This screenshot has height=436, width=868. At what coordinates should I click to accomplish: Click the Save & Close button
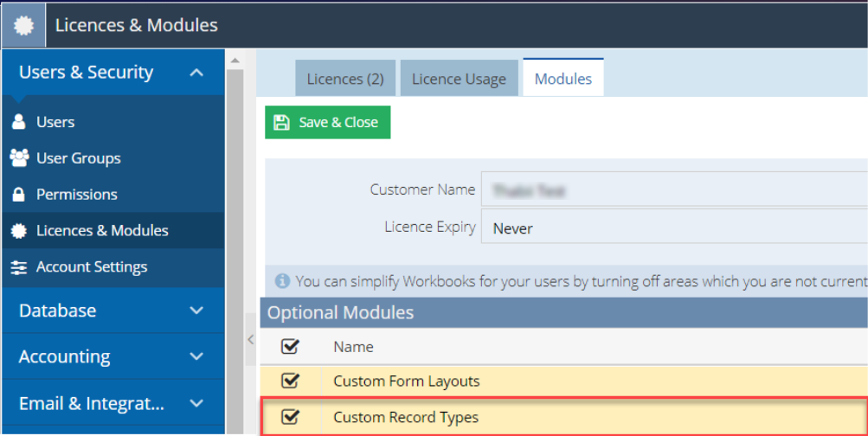click(328, 122)
